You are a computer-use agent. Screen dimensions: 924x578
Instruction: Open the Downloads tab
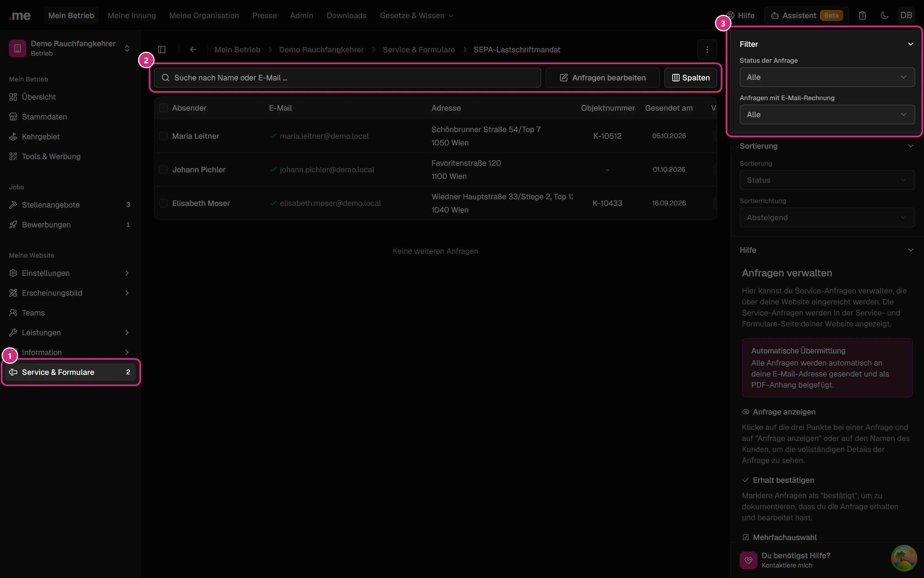tap(346, 16)
